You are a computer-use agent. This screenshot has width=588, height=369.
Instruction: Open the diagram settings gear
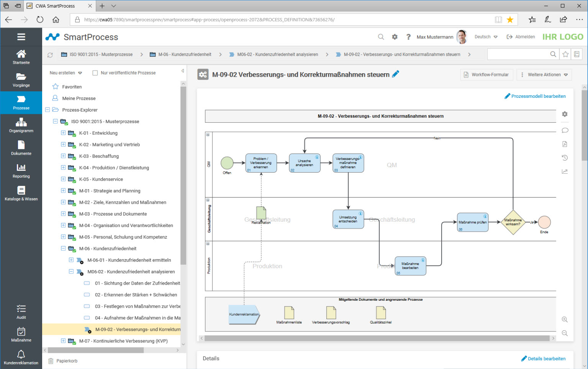click(x=565, y=114)
